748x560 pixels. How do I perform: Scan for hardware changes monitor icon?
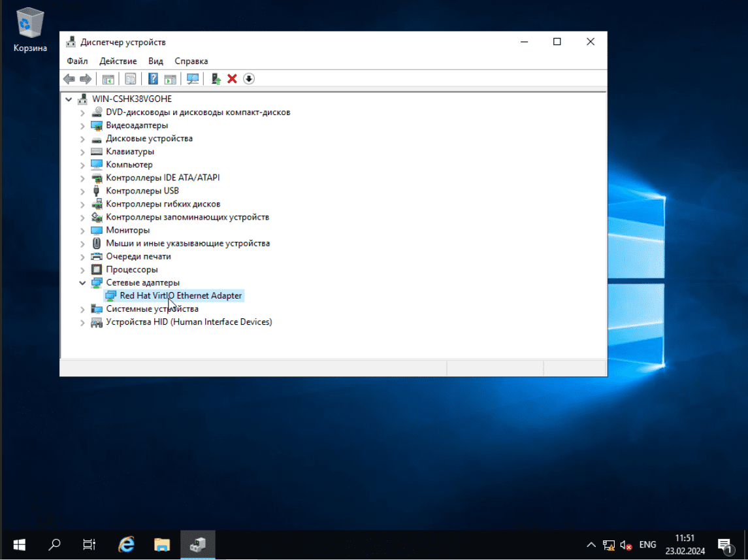193,78
